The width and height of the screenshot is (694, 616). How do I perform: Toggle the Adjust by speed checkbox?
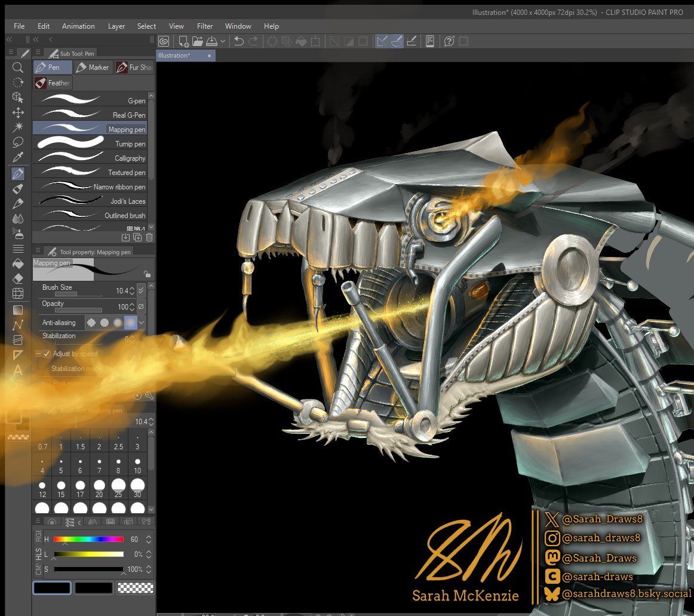coord(47,353)
